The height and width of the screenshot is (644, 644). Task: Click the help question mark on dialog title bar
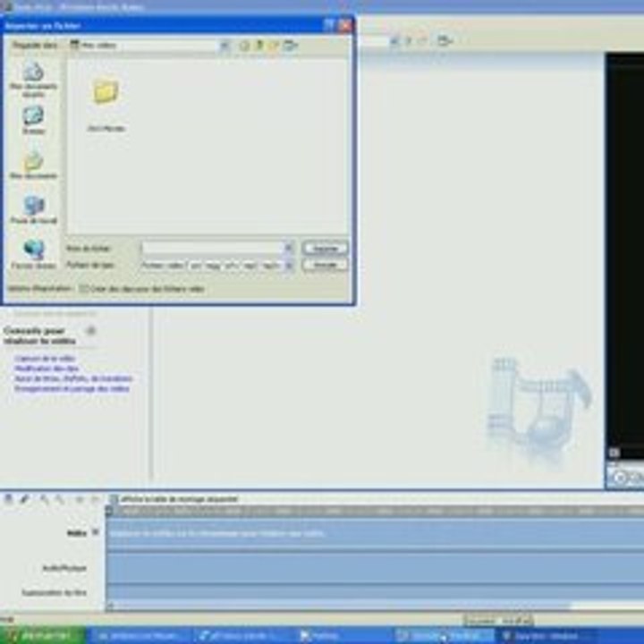click(328, 25)
